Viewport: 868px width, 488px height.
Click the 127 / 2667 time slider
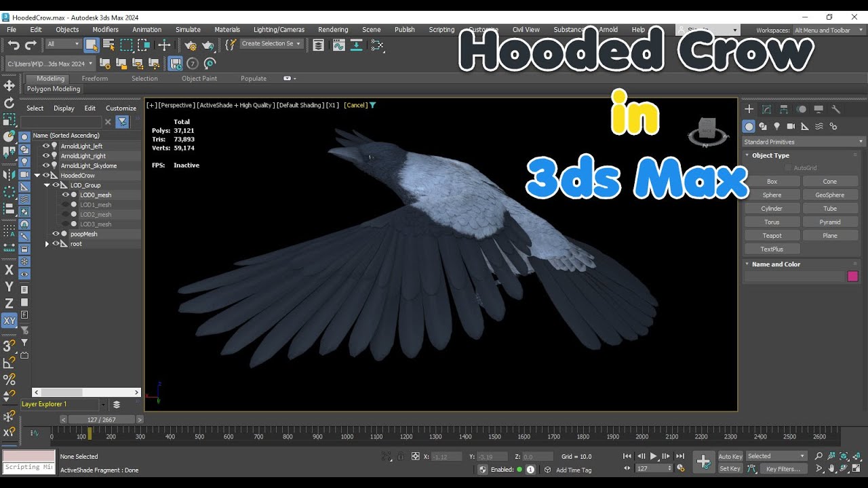click(102, 420)
